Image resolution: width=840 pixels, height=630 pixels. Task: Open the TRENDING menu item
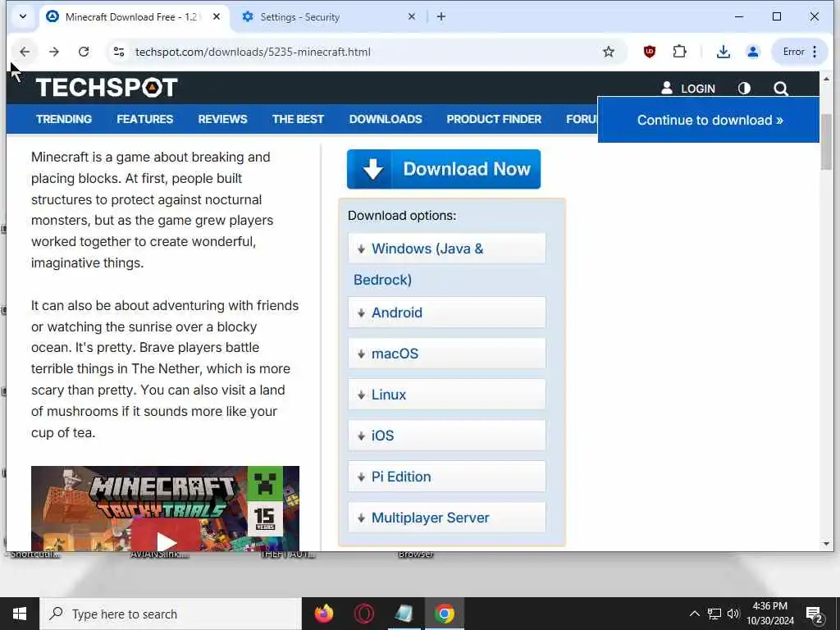click(64, 119)
